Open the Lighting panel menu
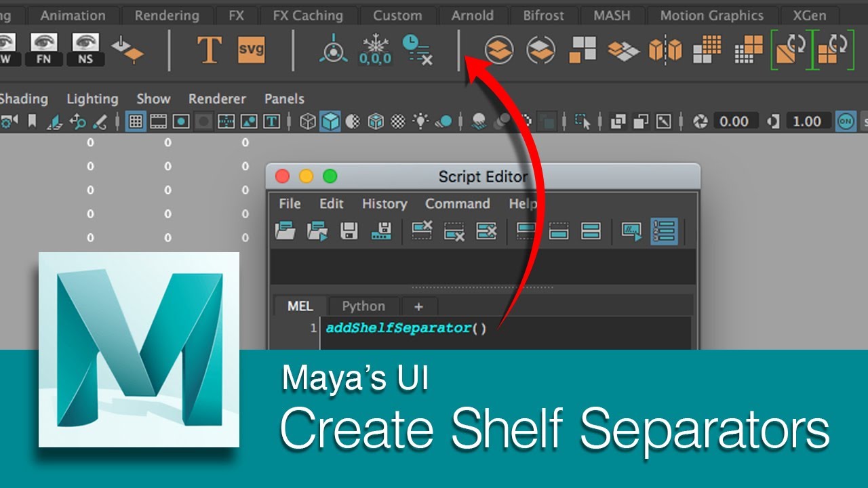868x488 pixels. click(x=92, y=99)
